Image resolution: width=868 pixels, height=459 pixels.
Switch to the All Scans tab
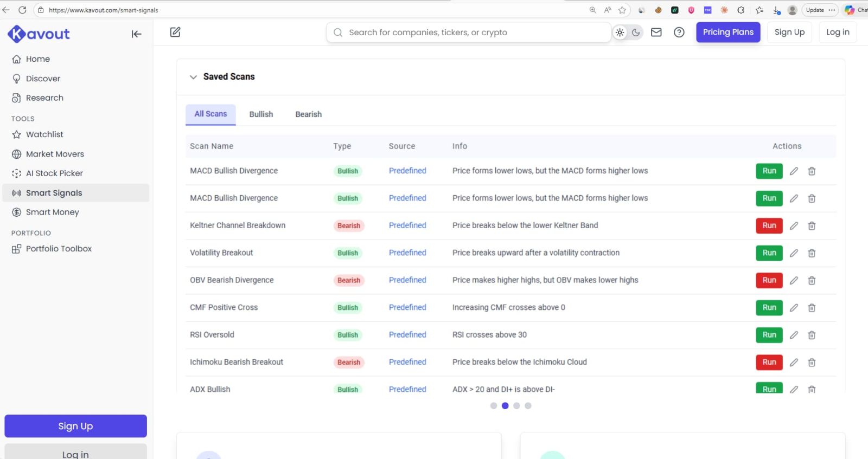point(210,114)
